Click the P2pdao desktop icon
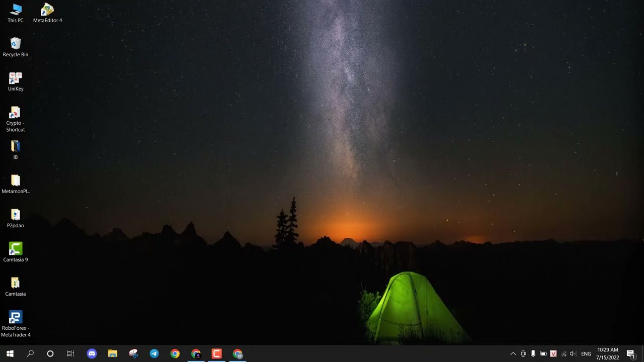The image size is (644, 362). click(x=16, y=215)
